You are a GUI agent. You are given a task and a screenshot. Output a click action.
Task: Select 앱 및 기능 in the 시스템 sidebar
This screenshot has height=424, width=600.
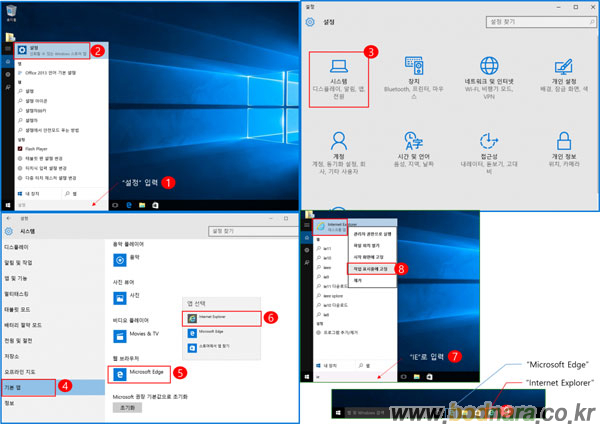click(16, 278)
